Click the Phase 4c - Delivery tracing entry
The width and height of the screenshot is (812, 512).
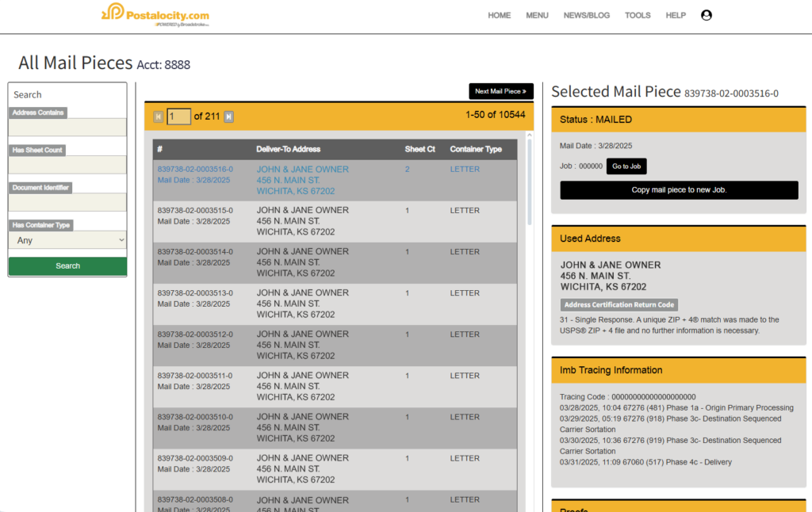(645, 462)
